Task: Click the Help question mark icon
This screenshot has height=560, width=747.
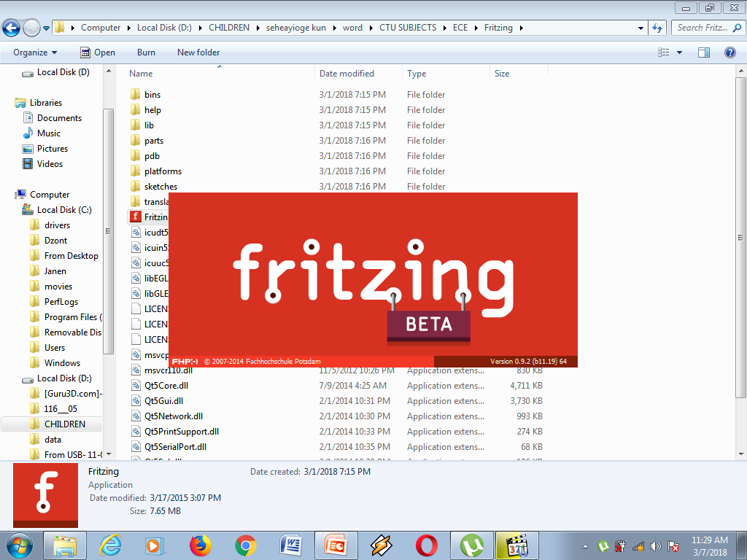Action: tap(729, 52)
